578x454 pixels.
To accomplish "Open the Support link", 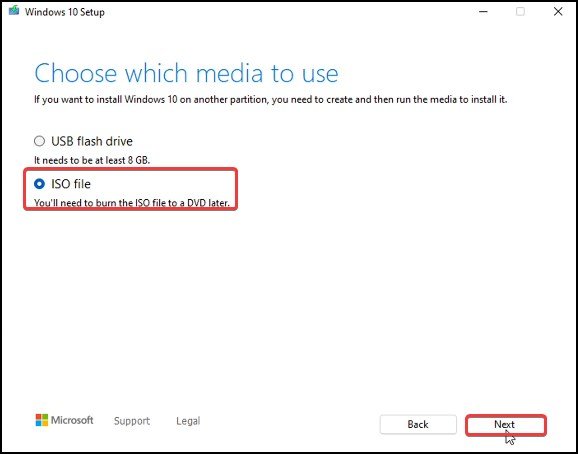I will pyautogui.click(x=132, y=421).
